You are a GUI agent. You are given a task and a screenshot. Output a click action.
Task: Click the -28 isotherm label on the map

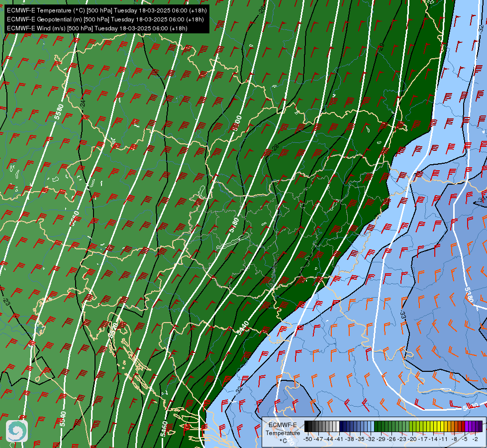click(x=275, y=148)
